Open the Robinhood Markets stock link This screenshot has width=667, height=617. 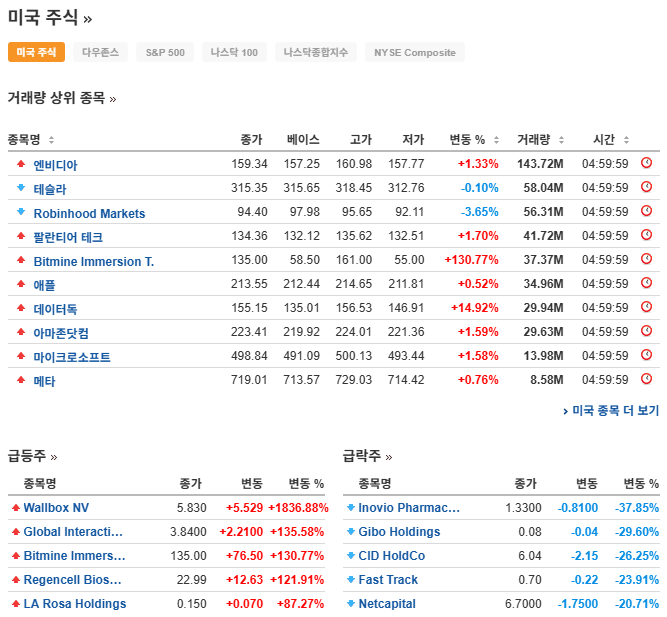[x=89, y=213]
